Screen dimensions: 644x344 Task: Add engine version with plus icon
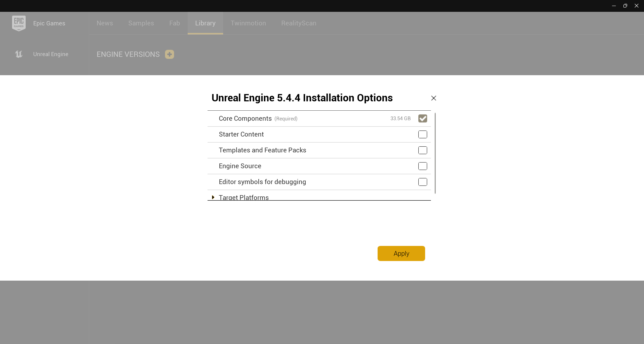170,54
